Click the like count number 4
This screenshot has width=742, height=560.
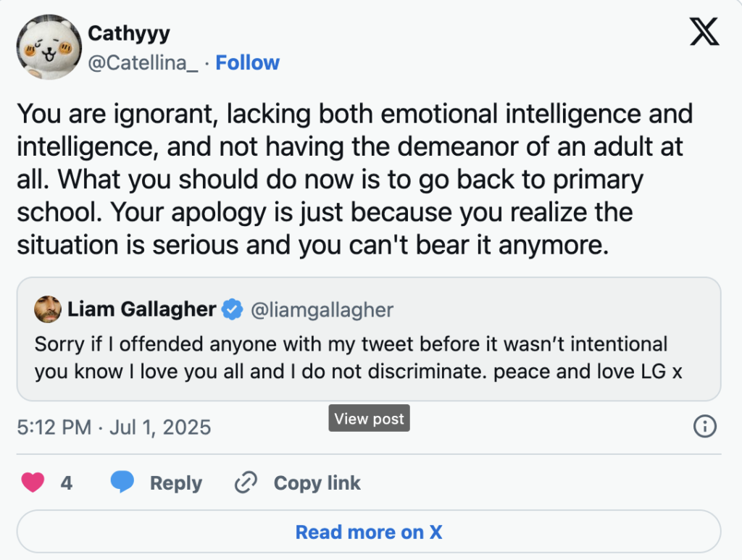pos(67,483)
